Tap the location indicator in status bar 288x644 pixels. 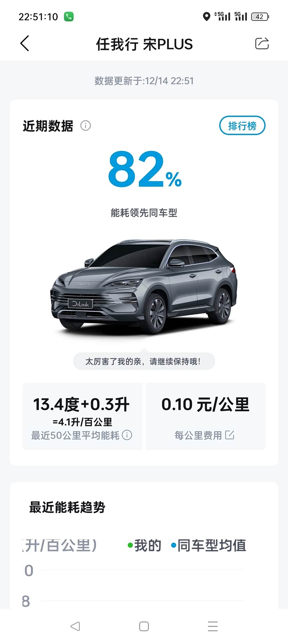coord(207,16)
